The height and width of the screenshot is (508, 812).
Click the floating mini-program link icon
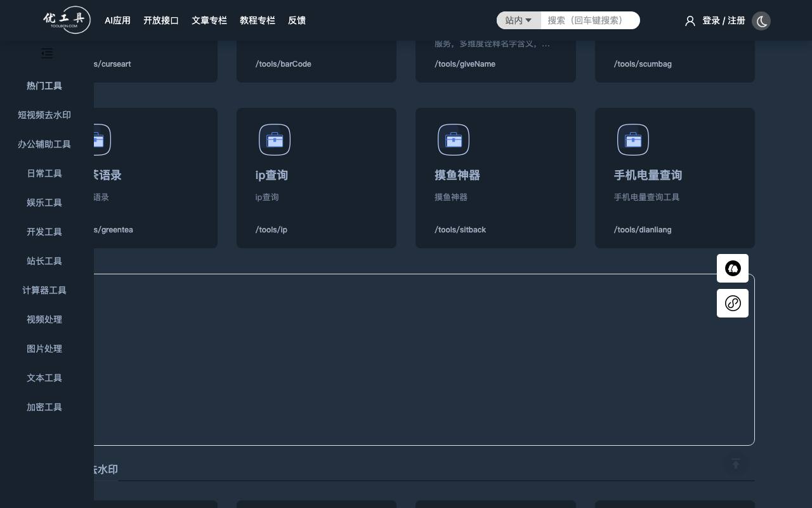(x=733, y=303)
